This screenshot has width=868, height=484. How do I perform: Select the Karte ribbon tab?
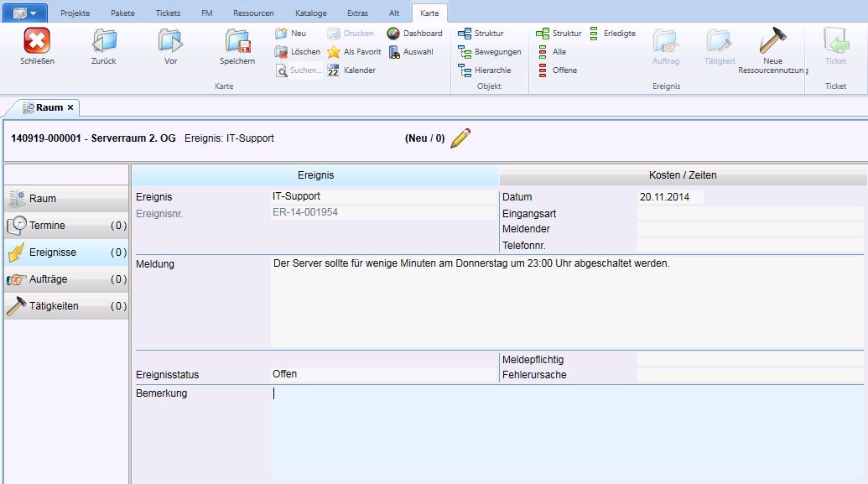click(x=429, y=13)
